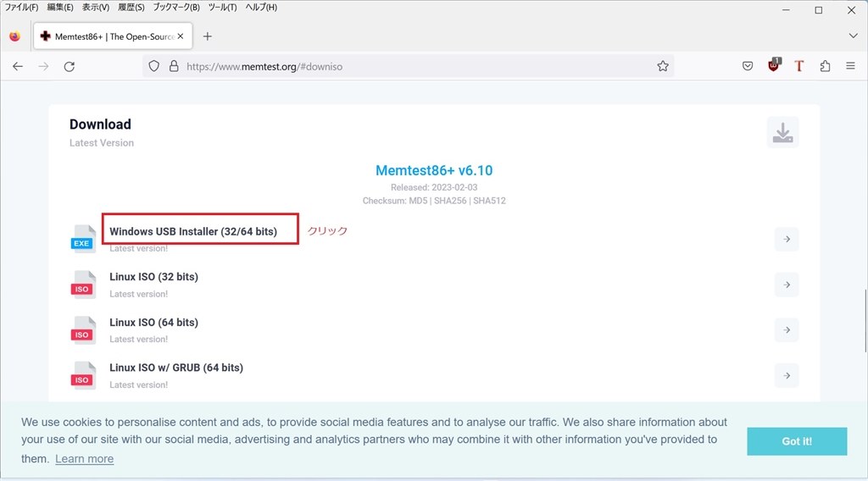Open the Linux ISO w/ GRUB (64 bits) link
The width and height of the screenshot is (868, 481).
pyautogui.click(x=176, y=368)
